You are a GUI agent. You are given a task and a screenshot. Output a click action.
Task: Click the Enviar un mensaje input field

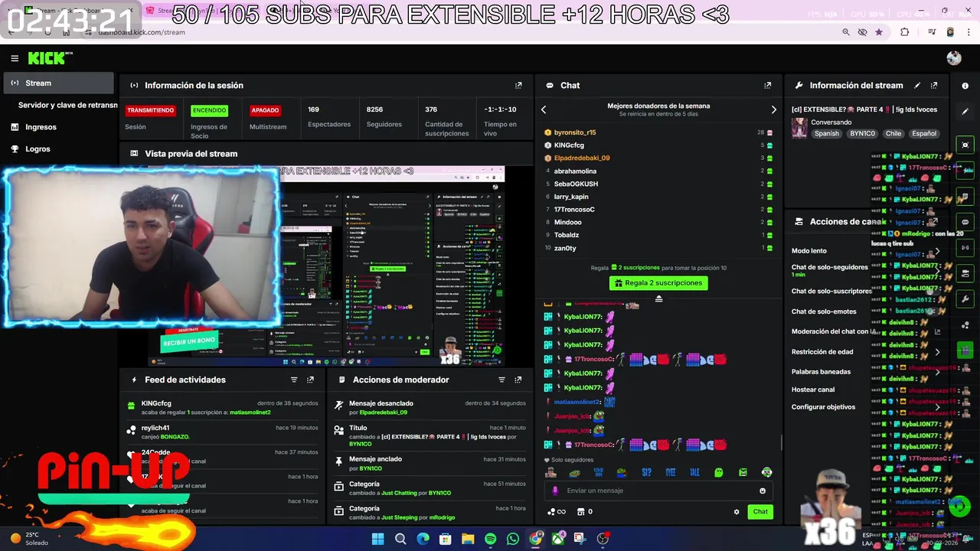pyautogui.click(x=658, y=491)
